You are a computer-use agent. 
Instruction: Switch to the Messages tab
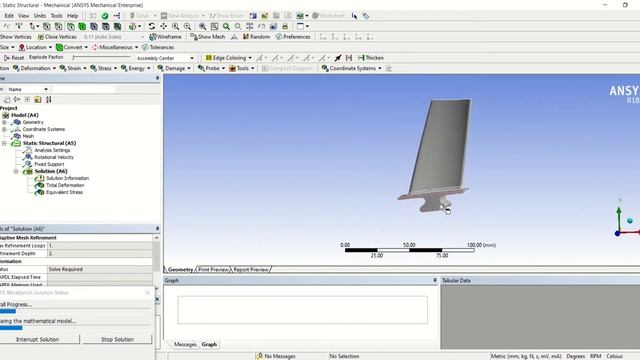(x=185, y=344)
